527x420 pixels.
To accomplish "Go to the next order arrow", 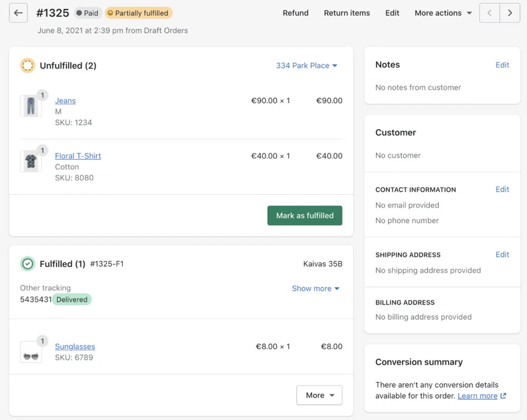I will tap(510, 13).
